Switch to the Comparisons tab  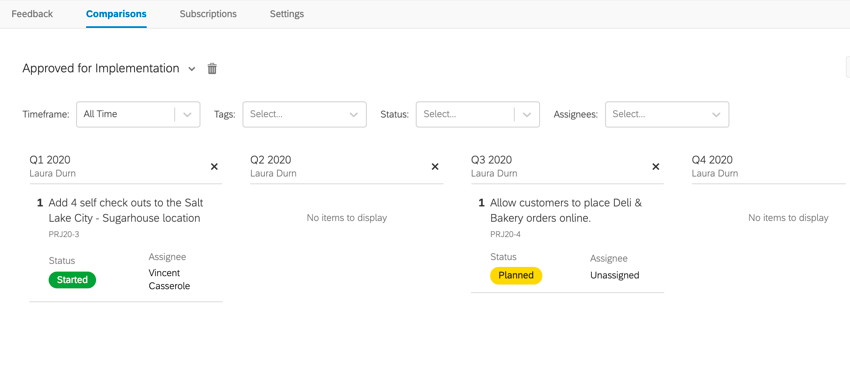[116, 14]
